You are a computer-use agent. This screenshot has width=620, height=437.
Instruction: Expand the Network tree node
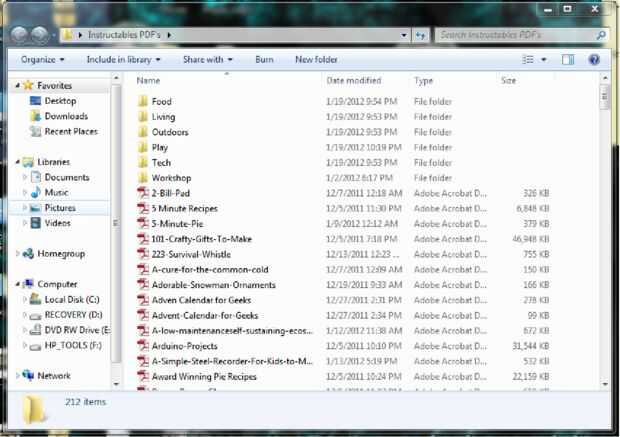tap(17, 375)
